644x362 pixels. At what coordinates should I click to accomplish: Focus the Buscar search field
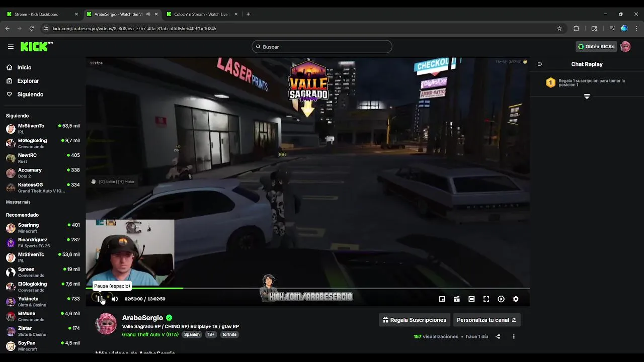coord(322,47)
